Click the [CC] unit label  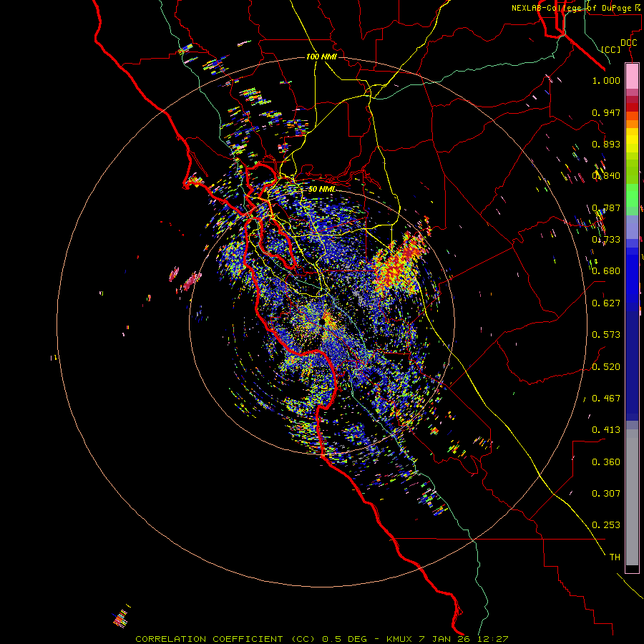coord(611,49)
